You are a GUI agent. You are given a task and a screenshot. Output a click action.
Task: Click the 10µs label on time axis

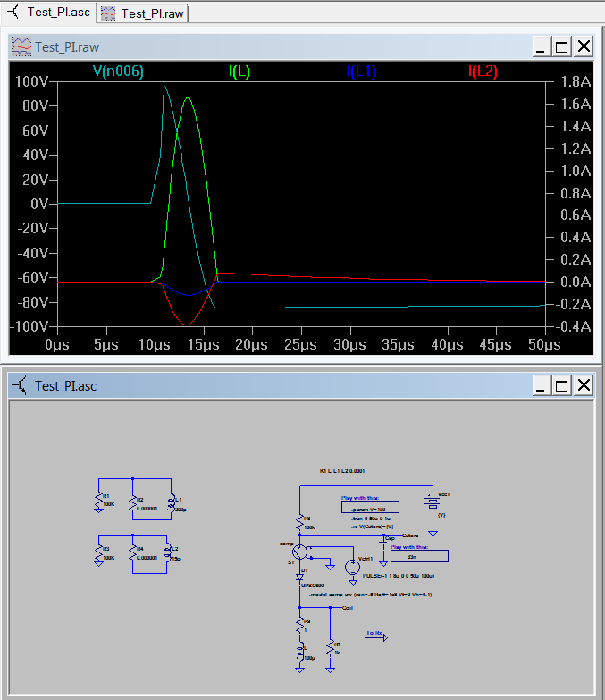click(x=155, y=345)
